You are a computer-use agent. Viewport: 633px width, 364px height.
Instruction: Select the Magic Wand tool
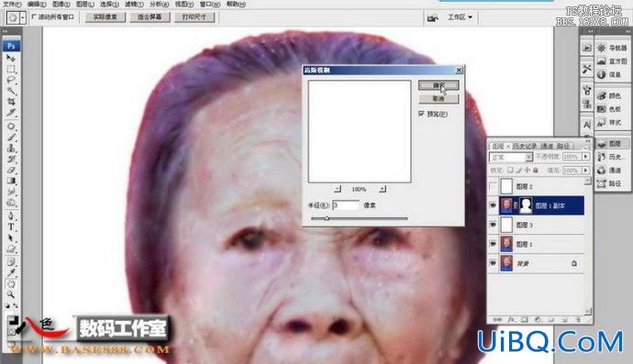coord(11,91)
